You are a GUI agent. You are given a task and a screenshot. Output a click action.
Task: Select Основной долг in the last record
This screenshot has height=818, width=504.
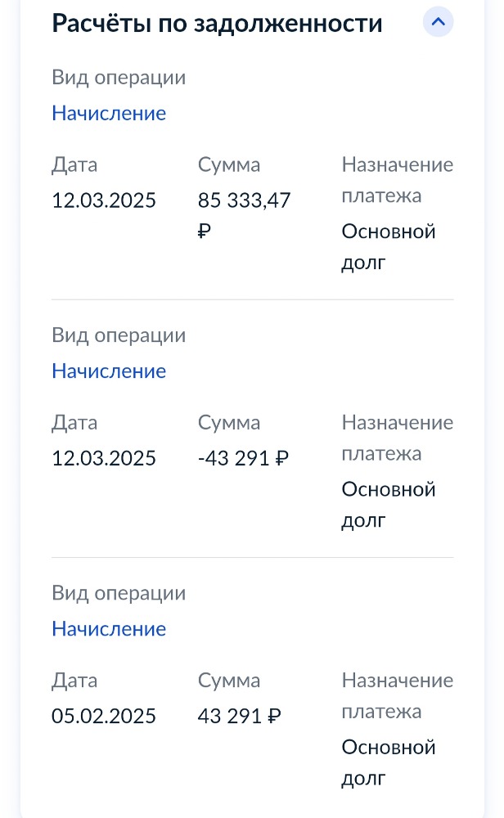(x=389, y=762)
